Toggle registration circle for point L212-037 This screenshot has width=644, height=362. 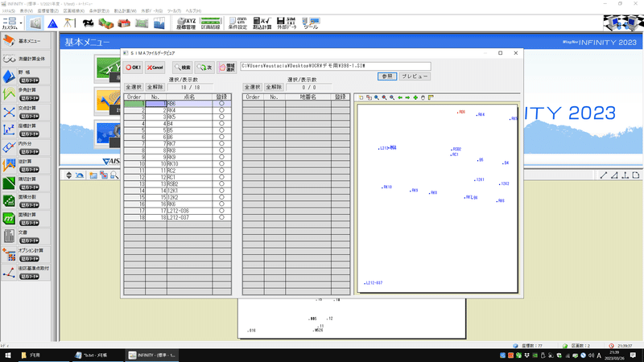pyautogui.click(x=221, y=217)
